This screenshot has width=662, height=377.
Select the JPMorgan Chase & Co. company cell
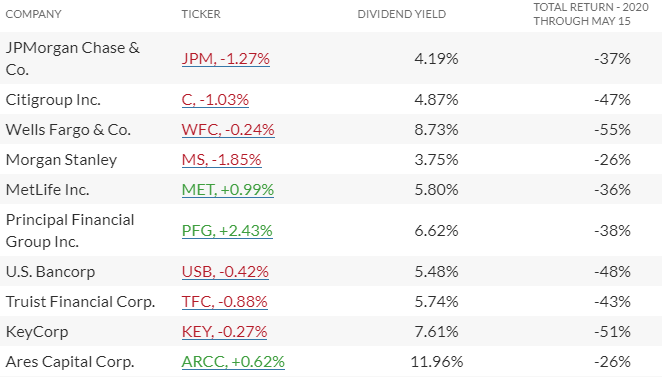(73, 58)
